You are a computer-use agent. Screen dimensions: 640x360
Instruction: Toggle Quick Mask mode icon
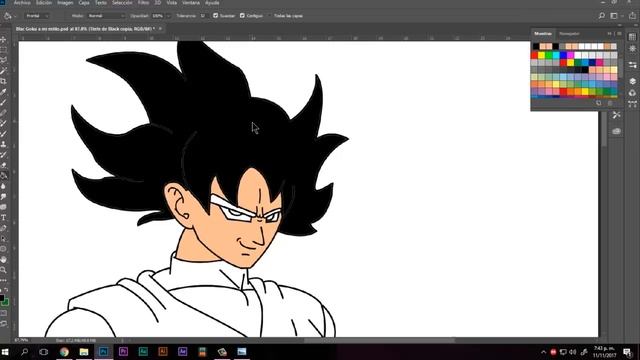click(x=4, y=313)
